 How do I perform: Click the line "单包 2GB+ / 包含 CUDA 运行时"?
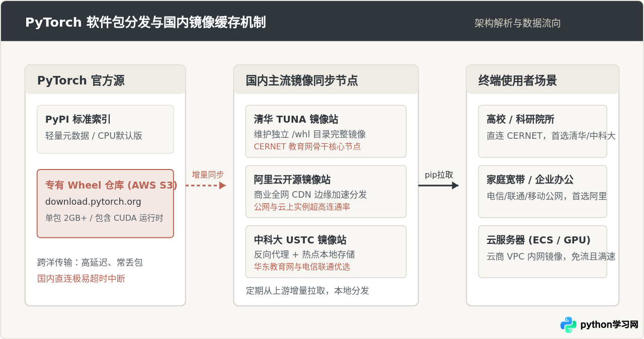pyautogui.click(x=104, y=218)
